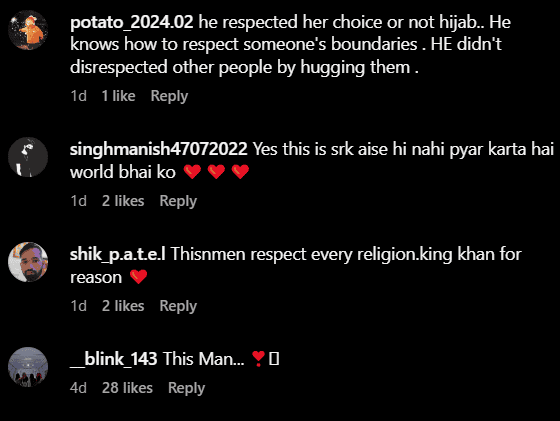Viewport: 560px width, 421px height.
Task: Visit potato_2024.02 username link
Action: [x=131, y=22]
